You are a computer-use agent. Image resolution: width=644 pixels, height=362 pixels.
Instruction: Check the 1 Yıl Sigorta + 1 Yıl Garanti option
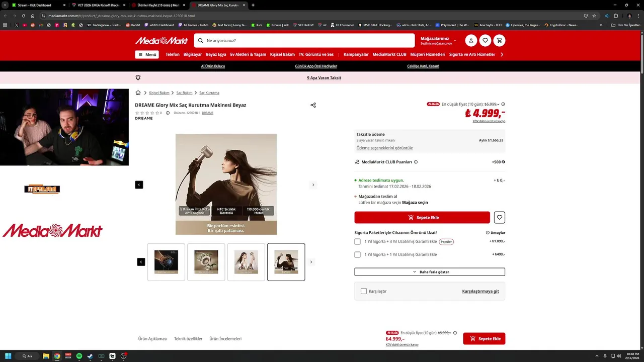357,255
